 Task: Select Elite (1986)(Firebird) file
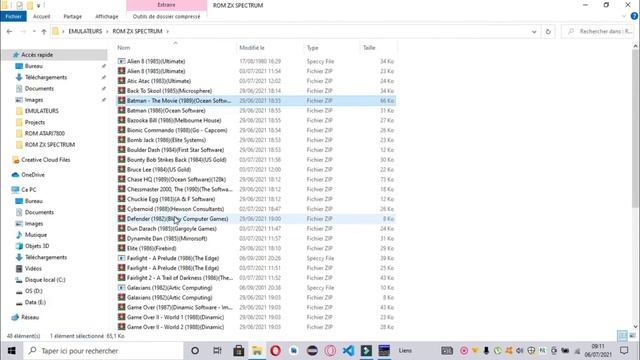point(151,248)
